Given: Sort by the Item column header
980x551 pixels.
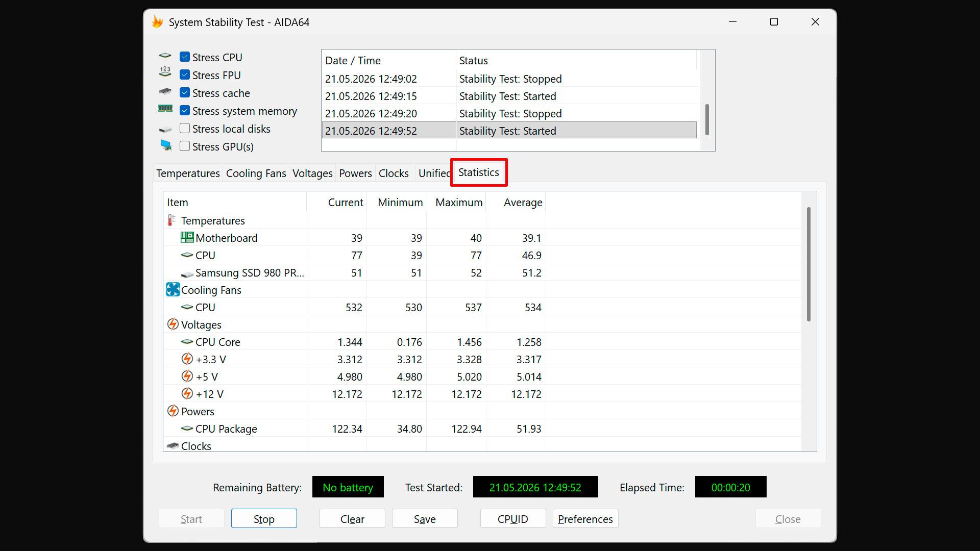Looking at the screenshot, I should [235, 202].
